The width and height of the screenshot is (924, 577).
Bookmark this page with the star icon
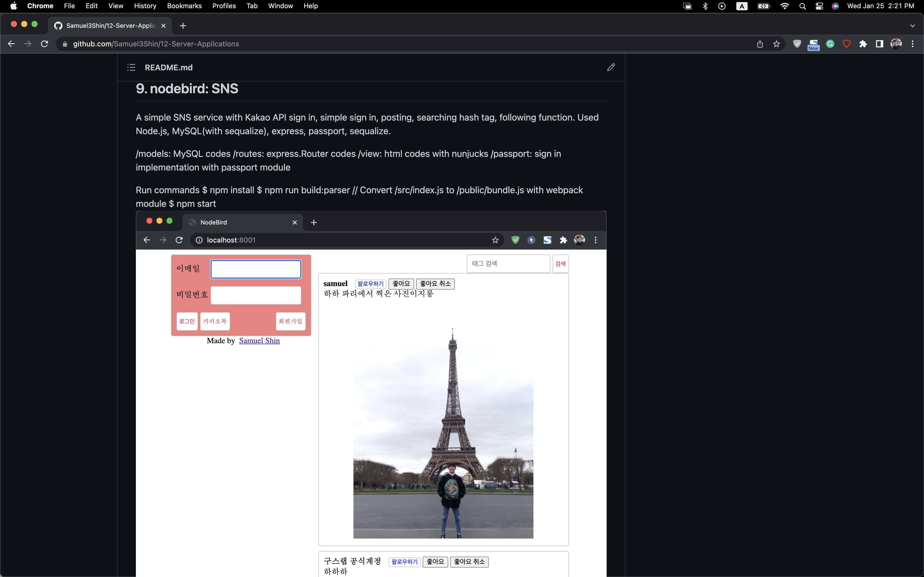pos(776,44)
